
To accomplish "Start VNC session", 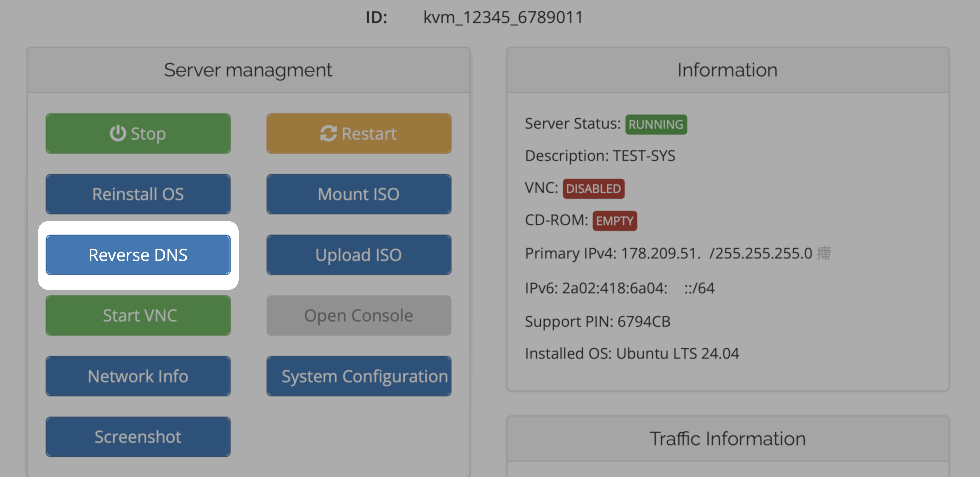I will [x=138, y=315].
